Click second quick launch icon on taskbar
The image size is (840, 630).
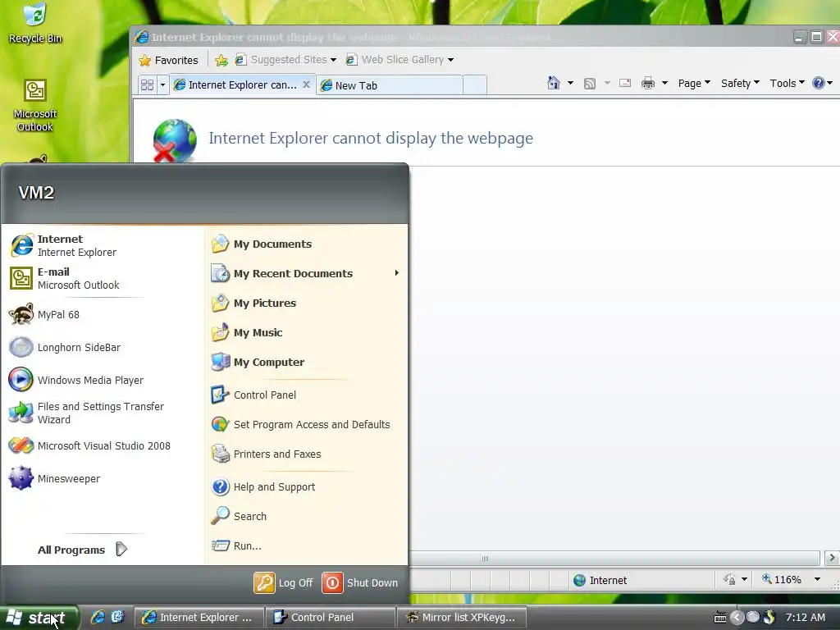click(x=117, y=617)
